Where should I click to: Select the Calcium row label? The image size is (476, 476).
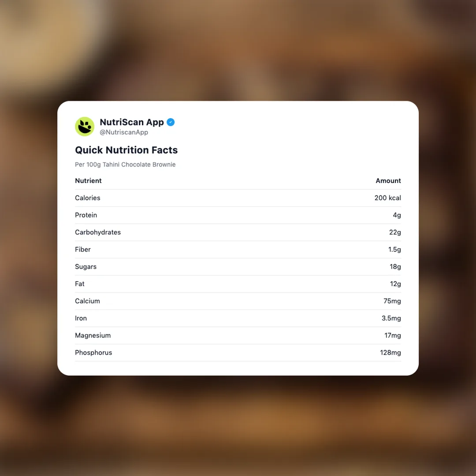pos(87,301)
